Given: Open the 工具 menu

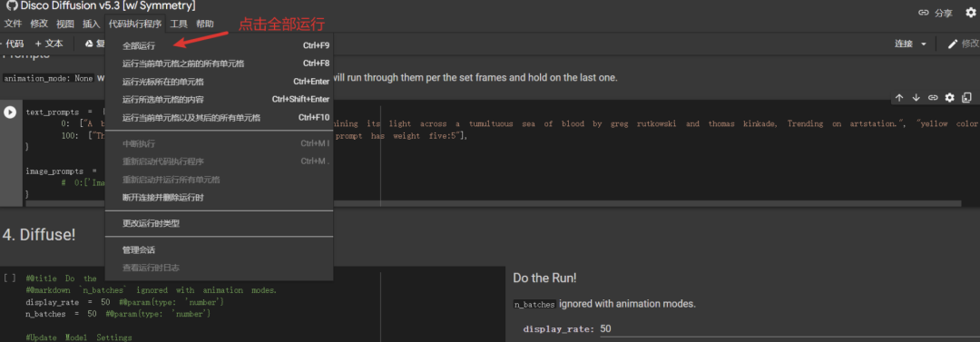Looking at the screenshot, I should pyautogui.click(x=179, y=24).
